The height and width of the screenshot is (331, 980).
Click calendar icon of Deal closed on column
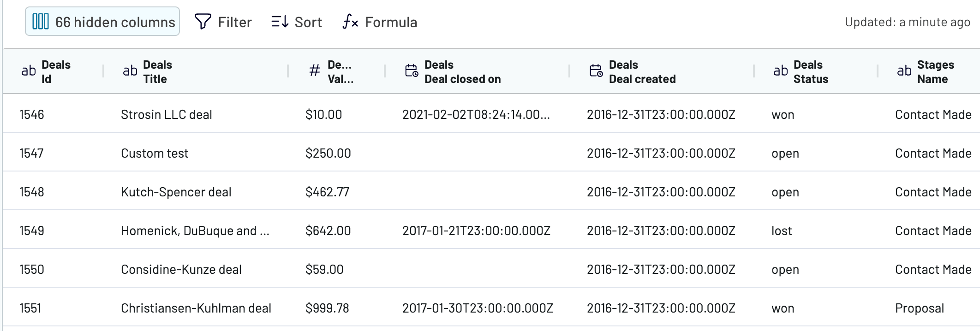coord(412,71)
